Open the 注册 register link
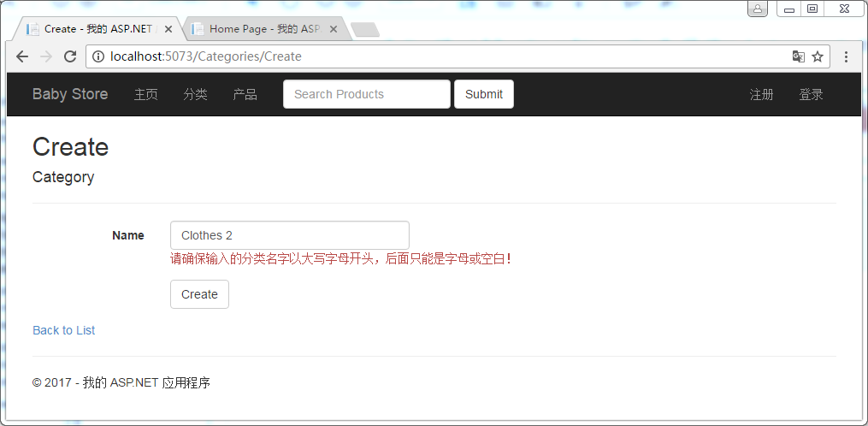Image resolution: width=868 pixels, height=426 pixels. point(761,95)
